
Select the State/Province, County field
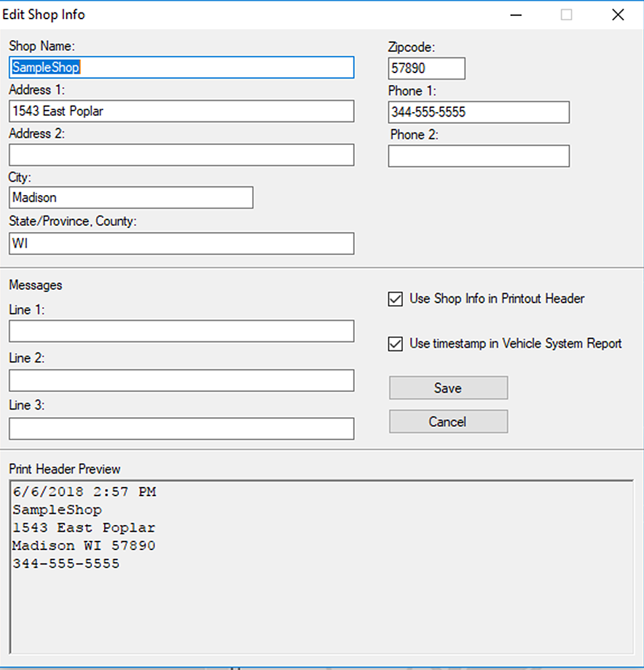click(181, 243)
